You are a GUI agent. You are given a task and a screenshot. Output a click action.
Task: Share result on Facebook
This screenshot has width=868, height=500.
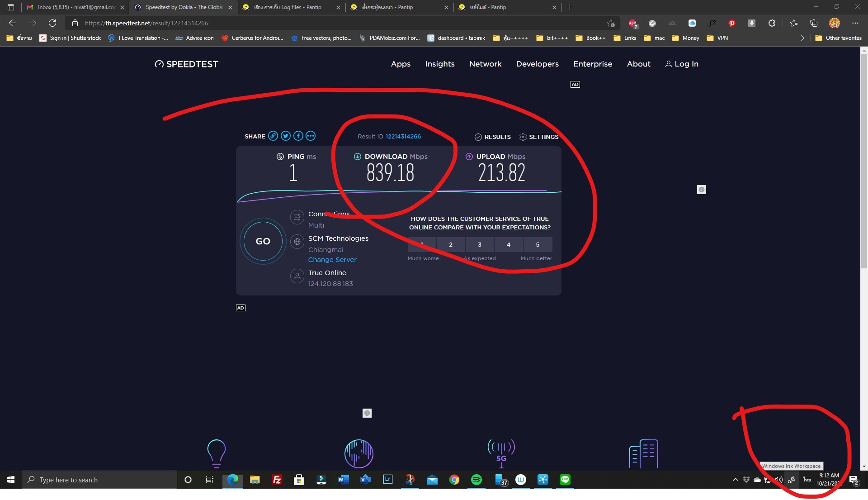298,136
